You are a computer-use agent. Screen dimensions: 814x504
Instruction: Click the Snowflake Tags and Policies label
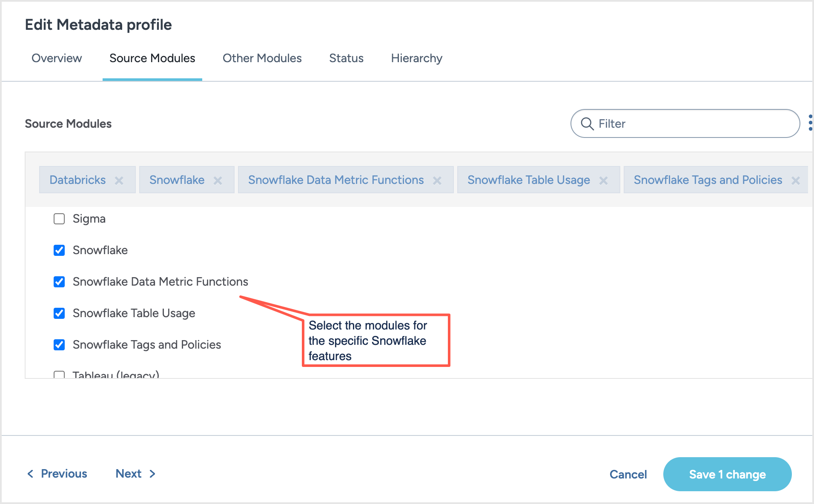point(147,345)
